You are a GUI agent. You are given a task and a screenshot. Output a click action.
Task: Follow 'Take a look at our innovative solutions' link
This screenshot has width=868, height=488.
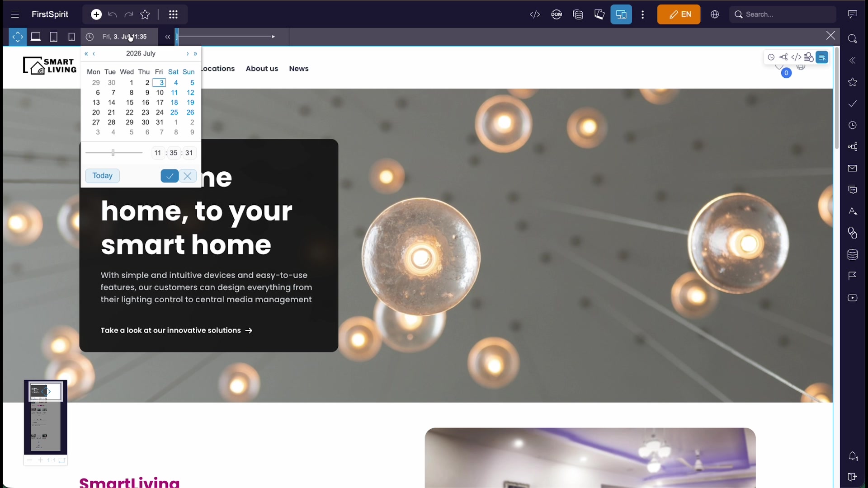(x=176, y=330)
